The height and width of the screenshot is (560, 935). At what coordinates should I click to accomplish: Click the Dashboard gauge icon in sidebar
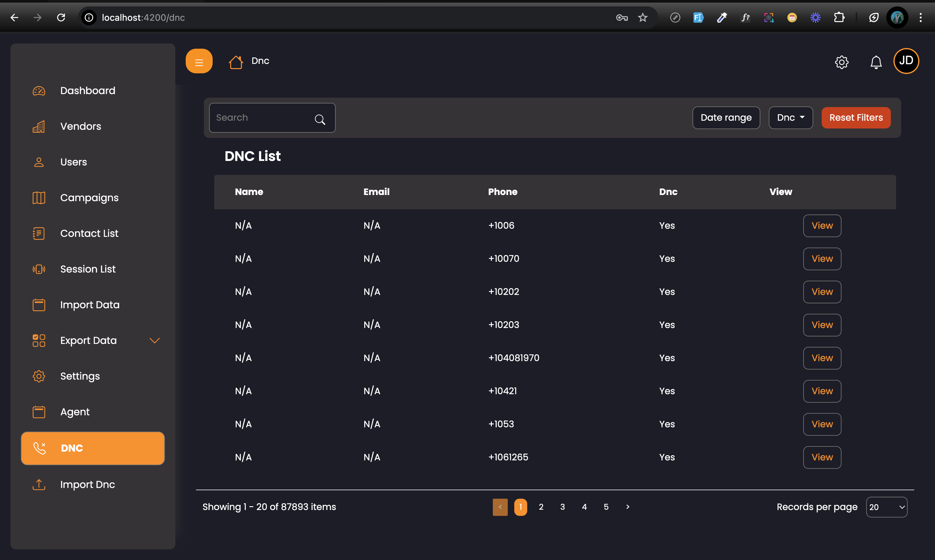pyautogui.click(x=39, y=91)
